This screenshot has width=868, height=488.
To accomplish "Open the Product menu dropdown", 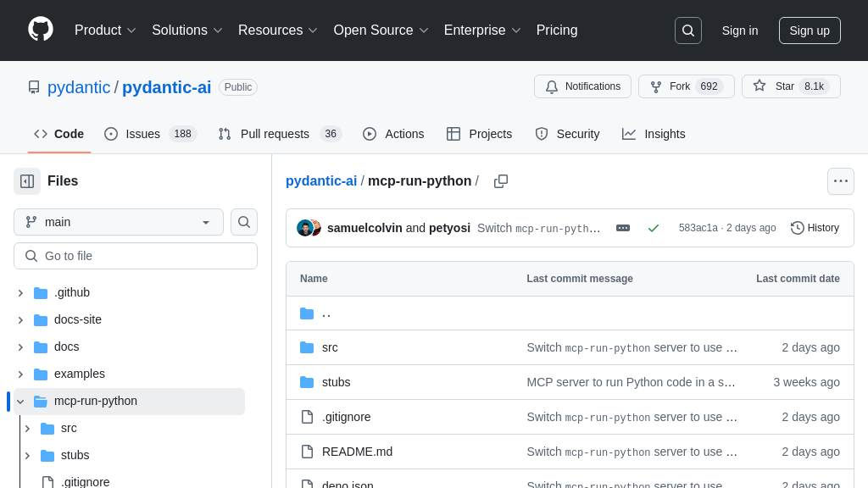I will pyautogui.click(x=105, y=30).
